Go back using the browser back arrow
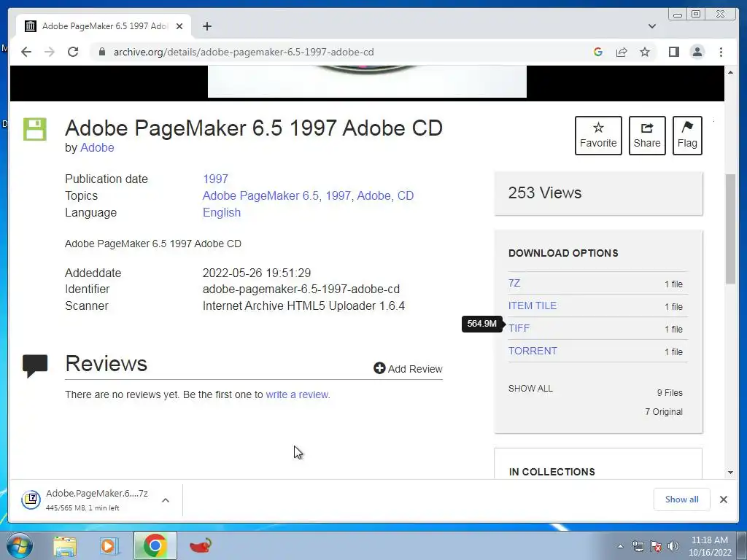This screenshot has height=560, width=747. [x=26, y=52]
